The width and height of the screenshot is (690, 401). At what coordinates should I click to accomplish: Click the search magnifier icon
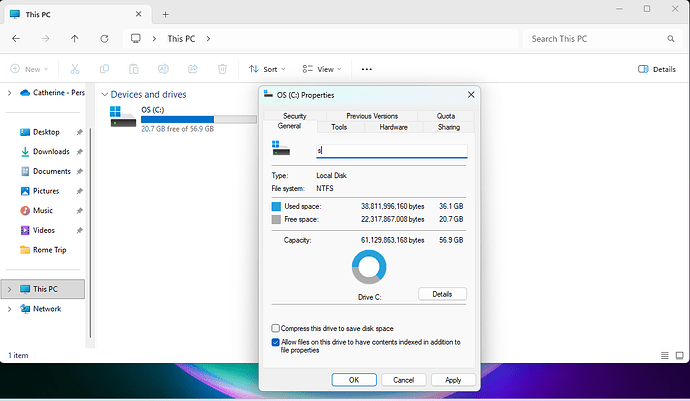(x=671, y=39)
